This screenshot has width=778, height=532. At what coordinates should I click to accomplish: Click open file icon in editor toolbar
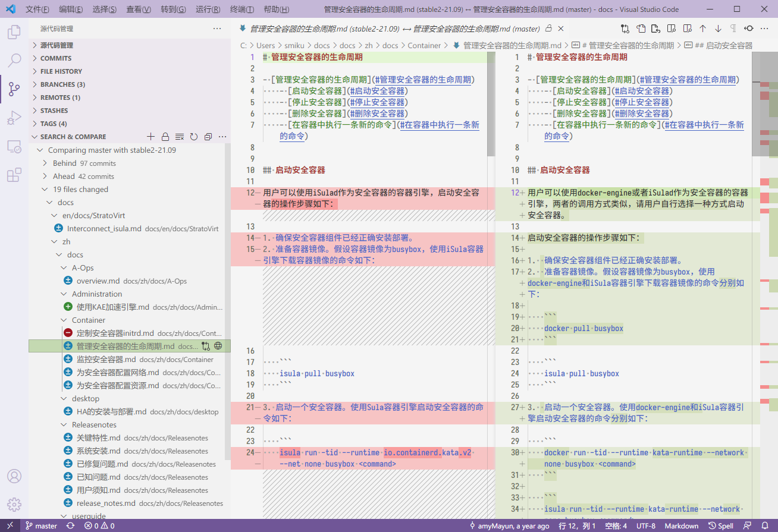[x=641, y=29]
